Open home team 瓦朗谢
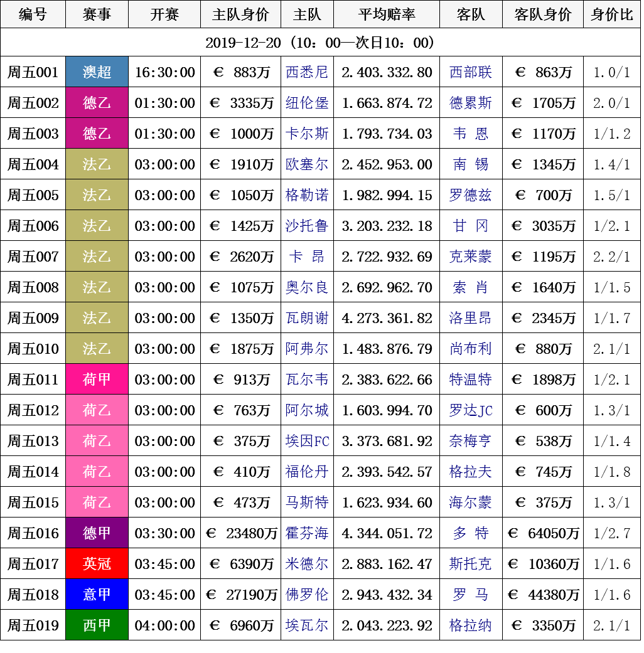644x653 pixels. [x=307, y=318]
